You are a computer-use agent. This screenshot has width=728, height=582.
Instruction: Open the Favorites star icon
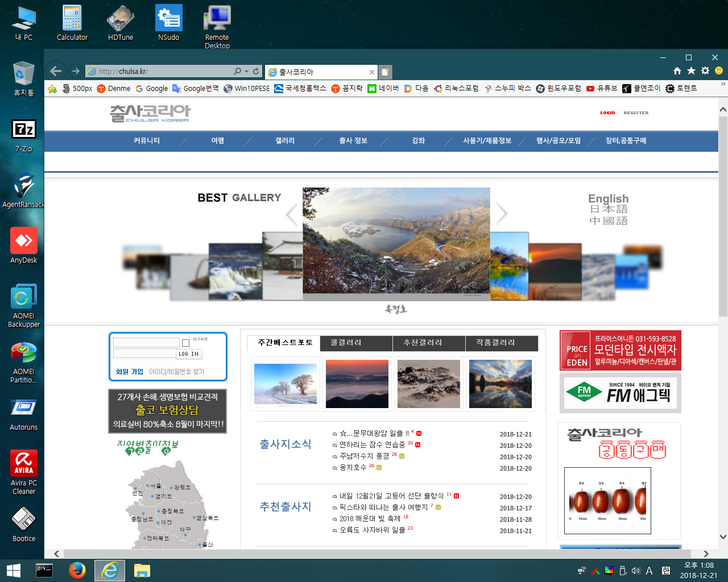coord(691,71)
